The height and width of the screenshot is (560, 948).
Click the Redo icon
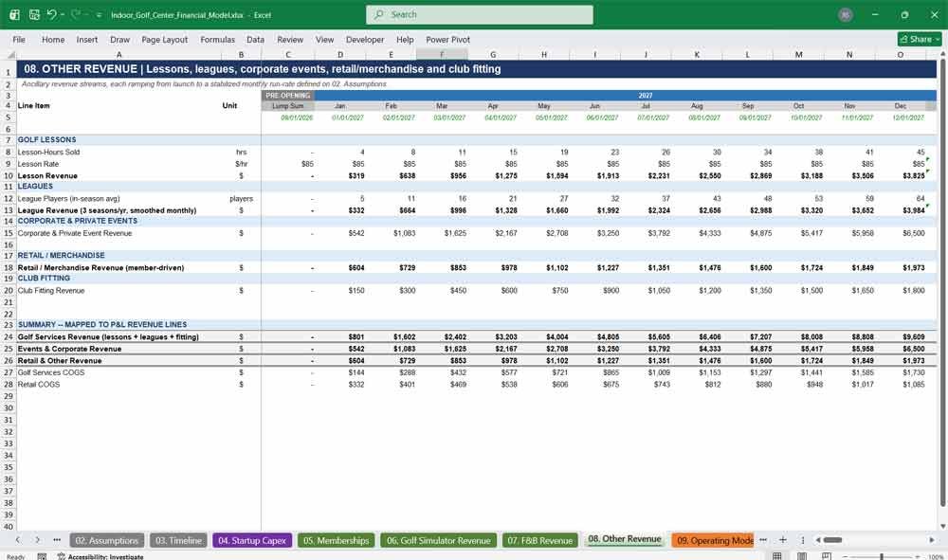pos(76,14)
